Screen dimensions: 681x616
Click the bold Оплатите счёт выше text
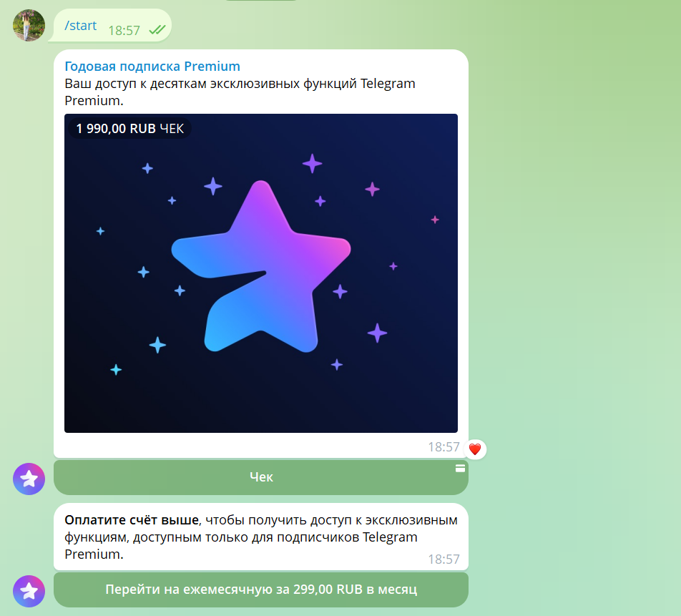[x=132, y=520]
